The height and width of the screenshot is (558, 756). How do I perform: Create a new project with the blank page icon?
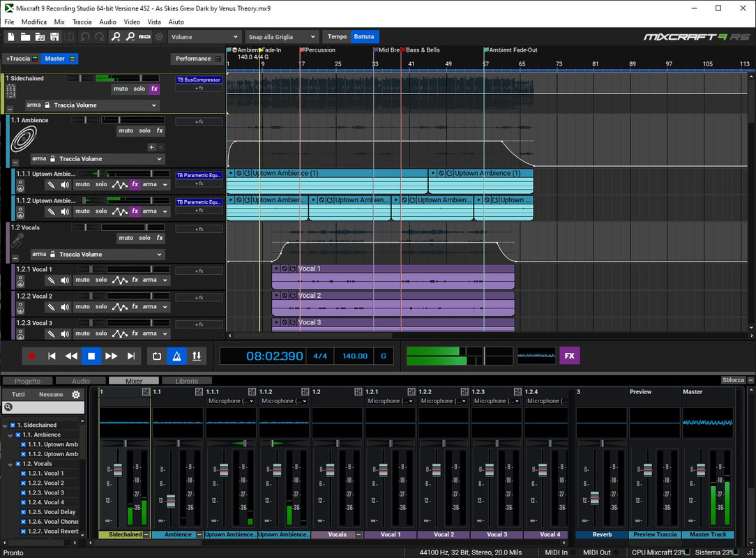point(11,37)
